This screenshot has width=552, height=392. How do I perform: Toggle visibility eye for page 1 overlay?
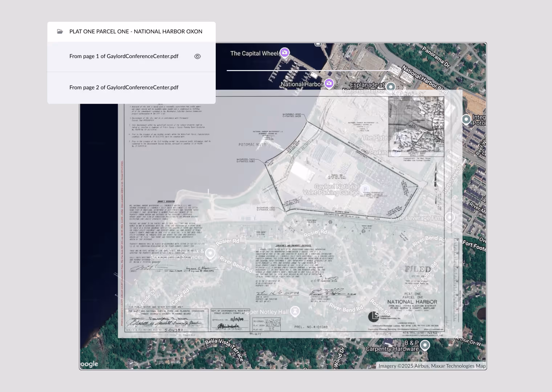[198, 56]
